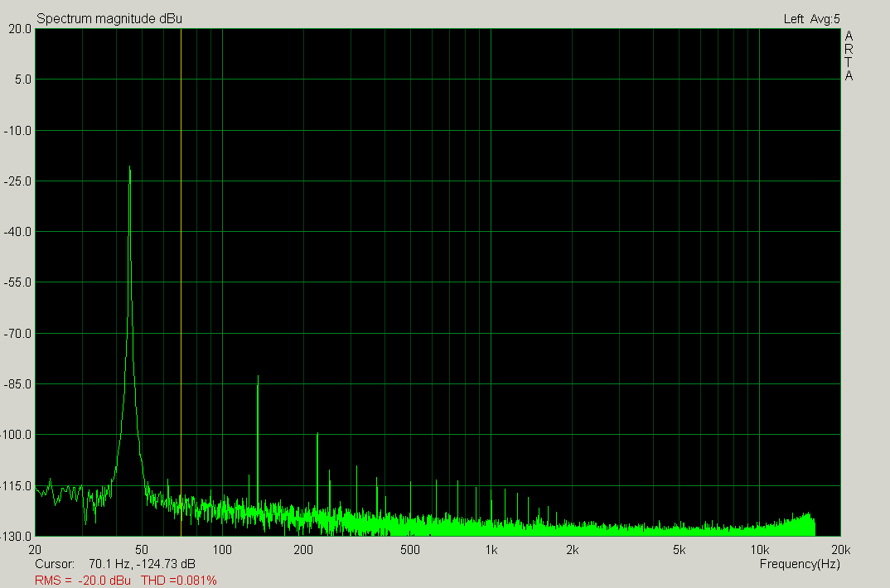The image size is (890, 588).
Task: Select the "Left" channel label
Action: tap(794, 19)
